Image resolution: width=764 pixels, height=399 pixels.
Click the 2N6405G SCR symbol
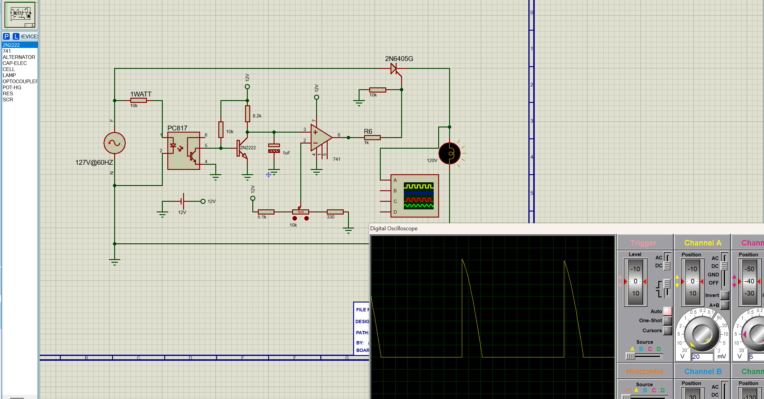[x=395, y=69]
